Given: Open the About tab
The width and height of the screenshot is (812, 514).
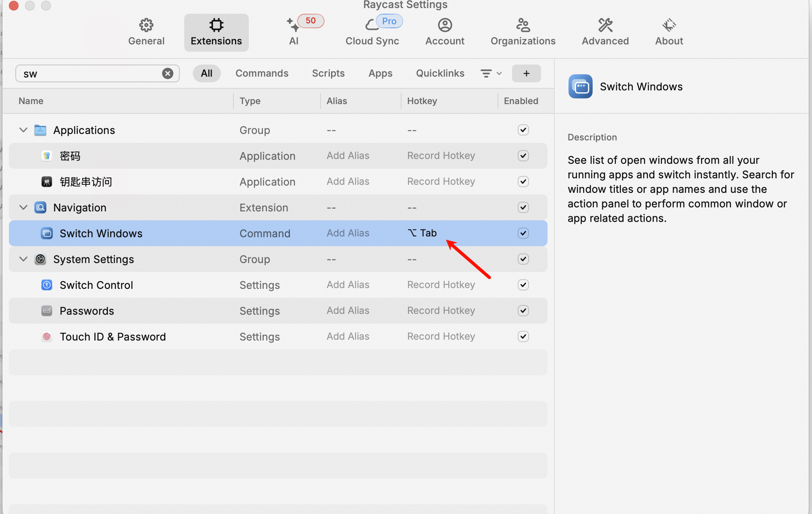Looking at the screenshot, I should tap(669, 32).
